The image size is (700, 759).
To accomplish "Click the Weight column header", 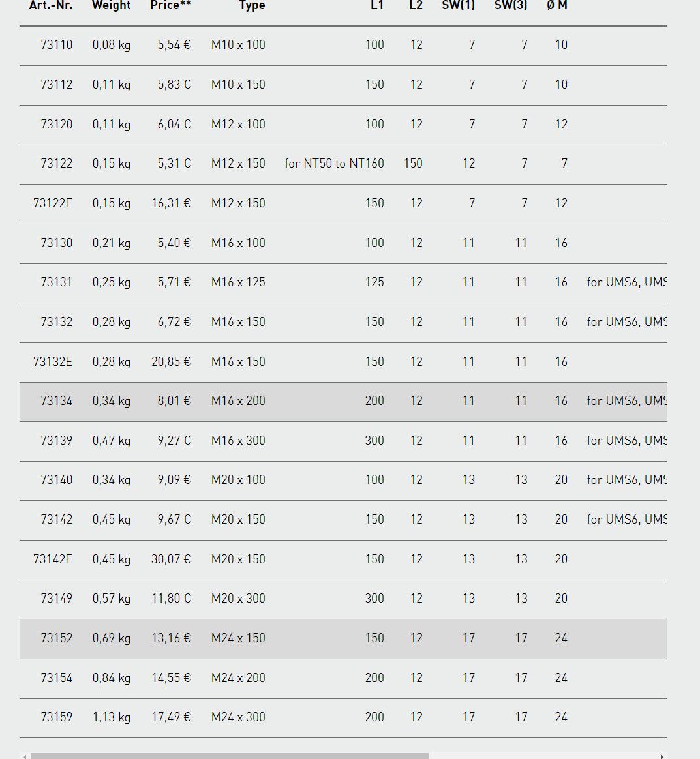I will 112,5.
